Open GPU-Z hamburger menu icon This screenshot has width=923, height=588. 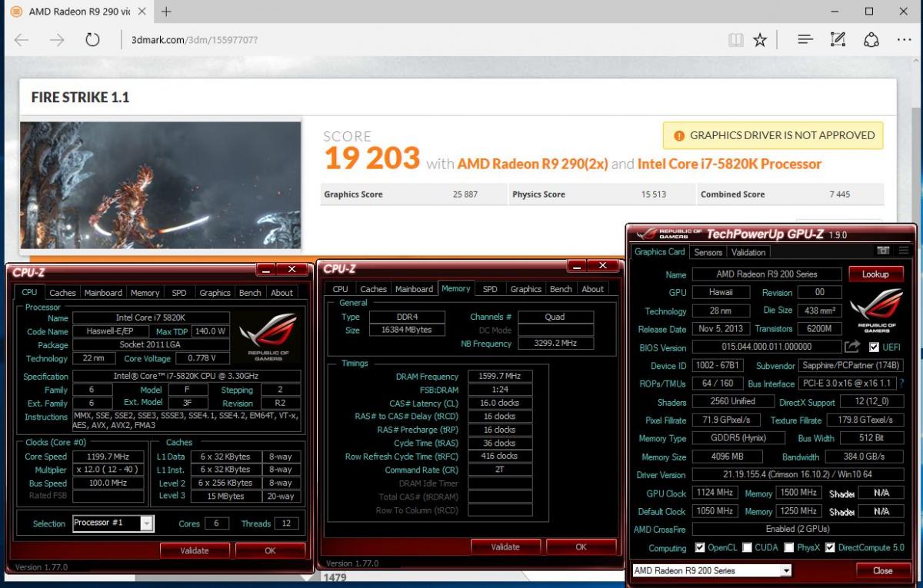(x=904, y=251)
